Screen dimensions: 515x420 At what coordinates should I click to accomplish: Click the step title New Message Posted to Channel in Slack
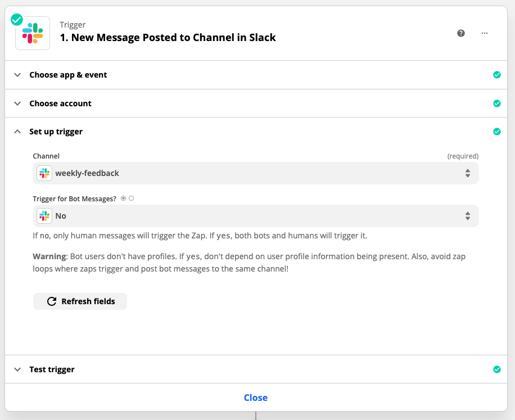[x=168, y=38]
